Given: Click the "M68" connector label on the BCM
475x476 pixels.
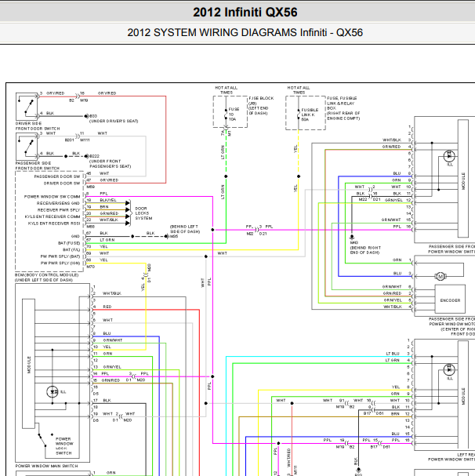Looking at the screenshot, I should coord(90,227).
